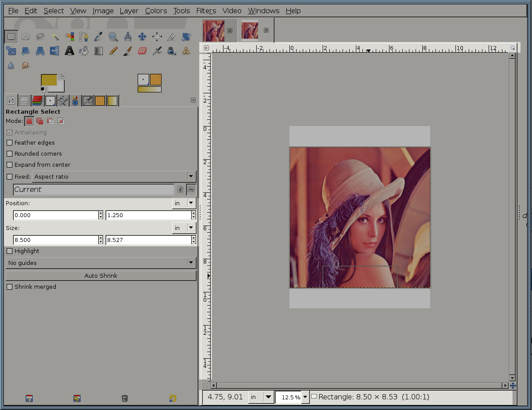The height and width of the screenshot is (410, 532).
Task: Select the Paths tool
Action: (84, 36)
